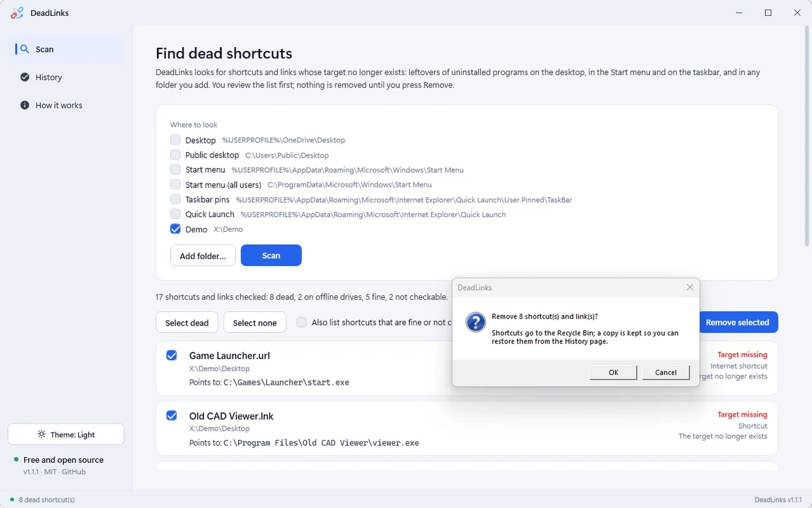The height and width of the screenshot is (508, 812).
Task: Click the How it works info icon
Action: click(x=25, y=105)
